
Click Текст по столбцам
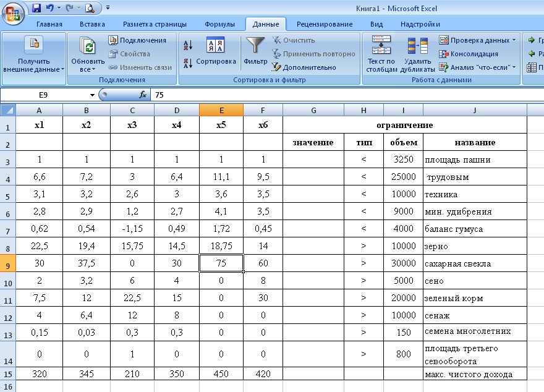[x=381, y=54]
